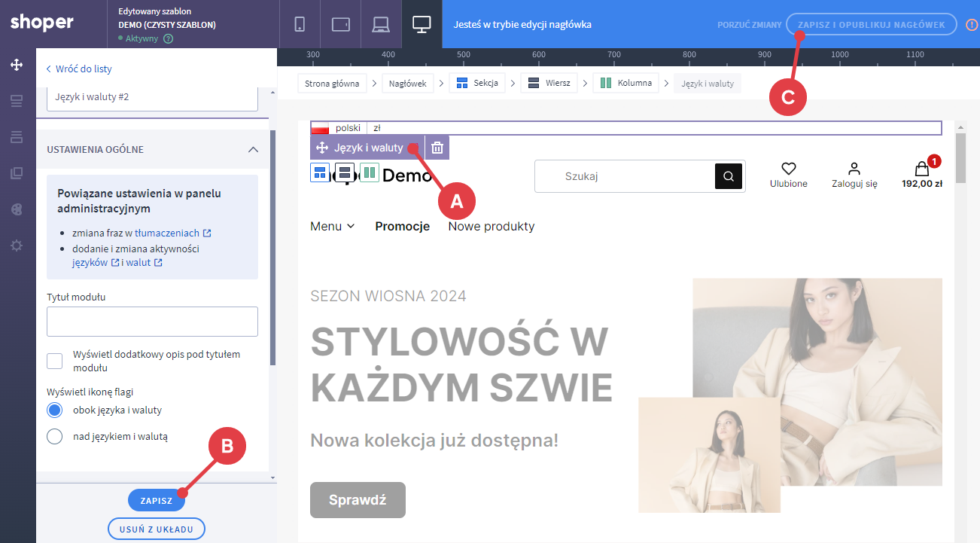Open the move/arrange modules sidebar tool
This screenshot has height=543, width=980.
[17, 65]
